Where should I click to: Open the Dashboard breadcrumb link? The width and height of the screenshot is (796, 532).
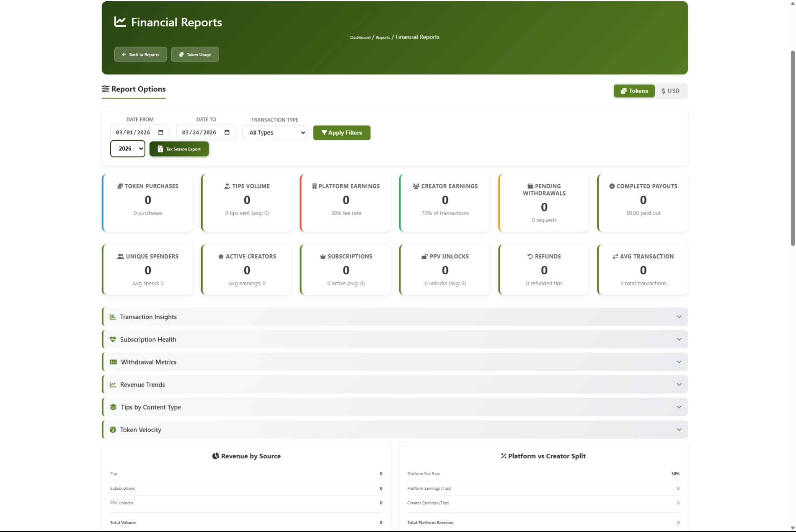point(360,37)
